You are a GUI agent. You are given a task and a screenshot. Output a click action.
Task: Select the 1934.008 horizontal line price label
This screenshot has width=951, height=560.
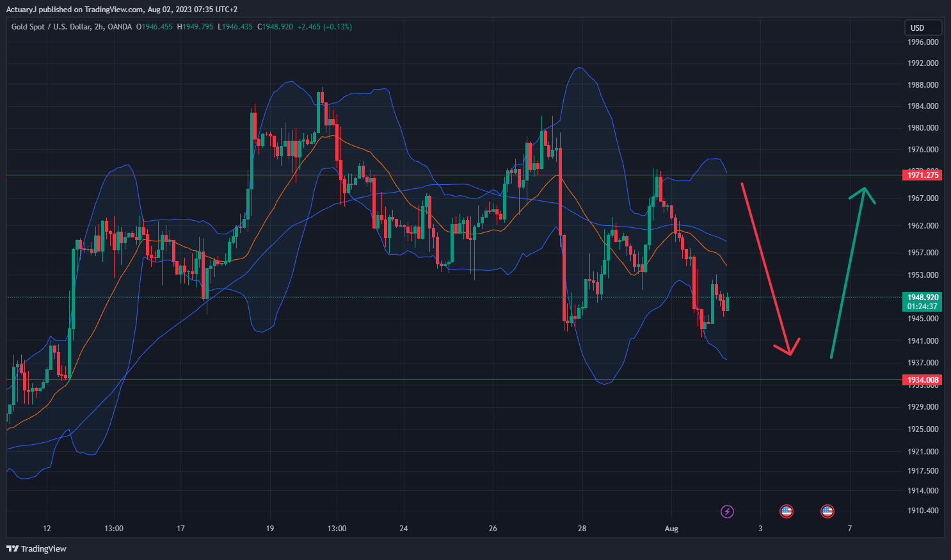922,380
